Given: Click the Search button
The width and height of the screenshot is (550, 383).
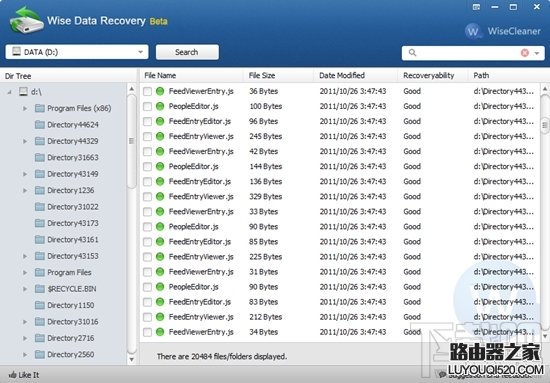Looking at the screenshot, I should pos(187,52).
